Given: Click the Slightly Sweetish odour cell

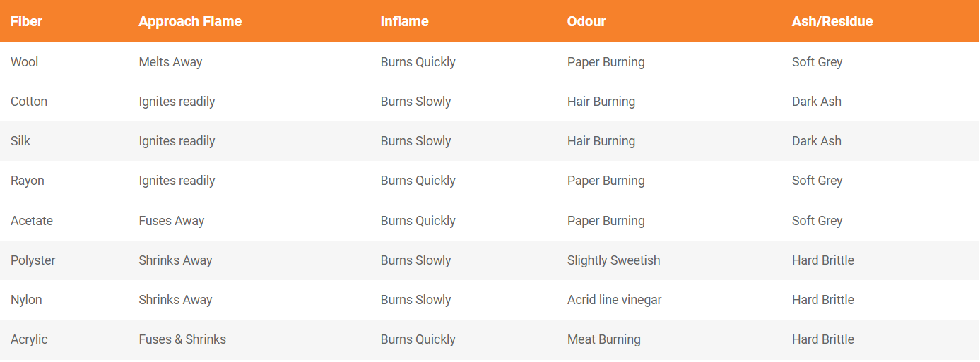Looking at the screenshot, I should 614,260.
